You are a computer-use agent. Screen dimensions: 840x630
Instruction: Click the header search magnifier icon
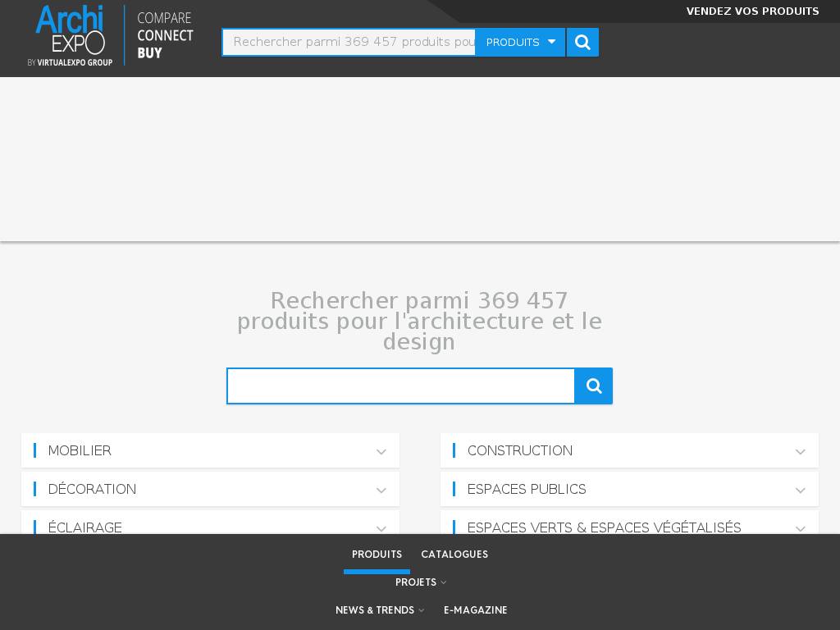coord(582,43)
